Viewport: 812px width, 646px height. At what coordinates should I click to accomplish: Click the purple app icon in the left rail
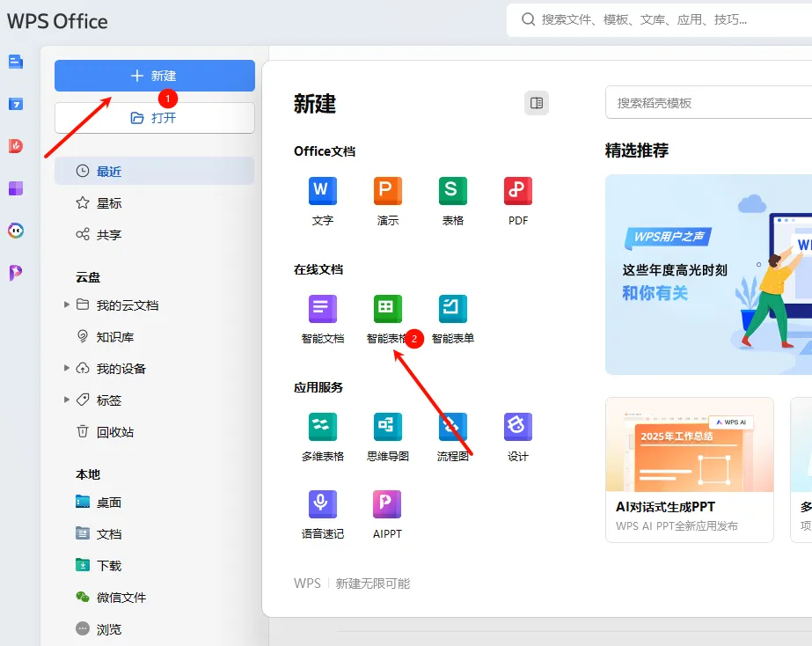tap(16, 188)
